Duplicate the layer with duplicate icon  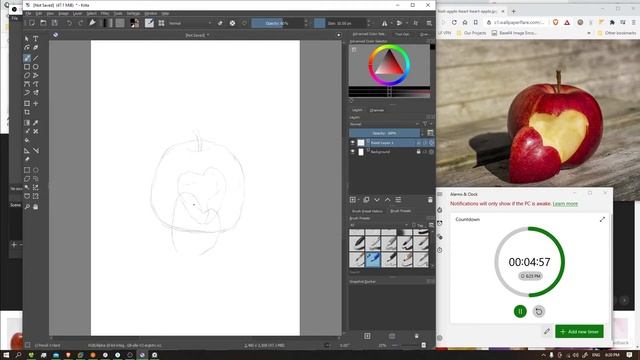[x=366, y=200]
